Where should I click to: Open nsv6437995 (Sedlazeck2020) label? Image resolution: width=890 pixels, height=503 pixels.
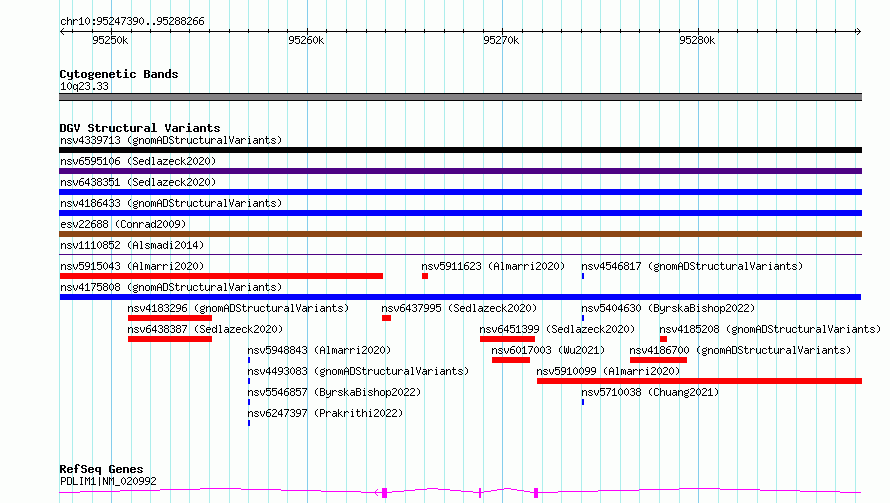[x=459, y=308]
